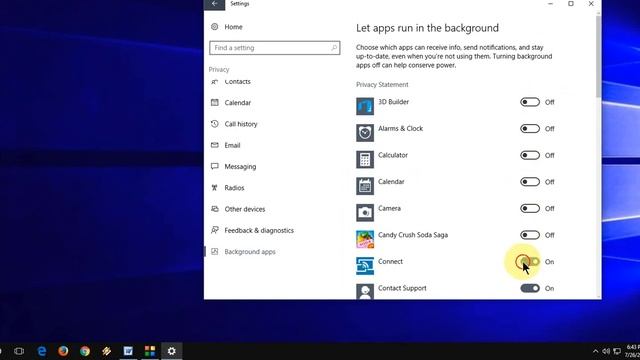The height and width of the screenshot is (360, 640).
Task: Click the volume icon in system tray
Action: 606,351
